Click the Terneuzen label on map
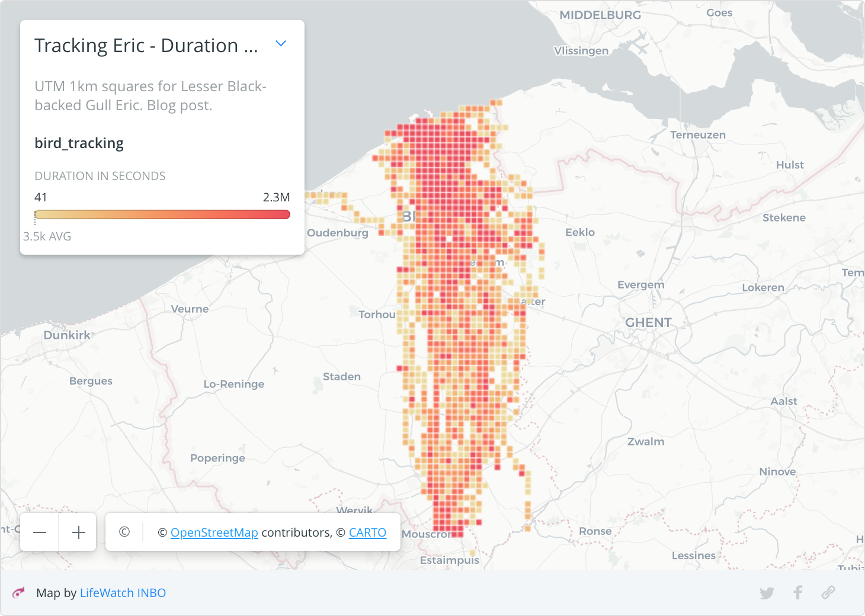The image size is (865, 616). (x=698, y=134)
